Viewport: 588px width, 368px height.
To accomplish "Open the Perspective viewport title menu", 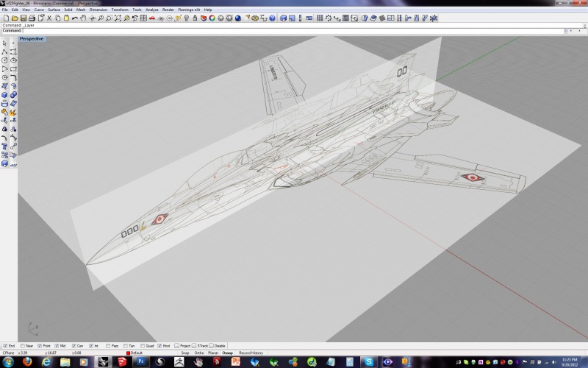I will click(x=32, y=39).
